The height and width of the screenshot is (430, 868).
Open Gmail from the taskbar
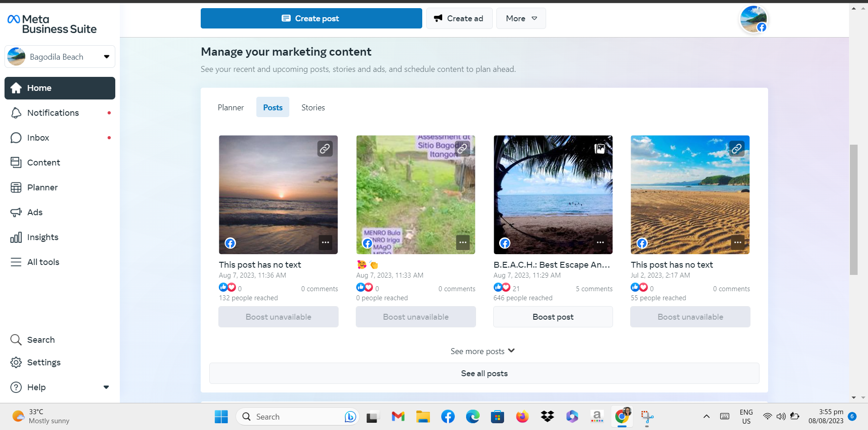398,417
